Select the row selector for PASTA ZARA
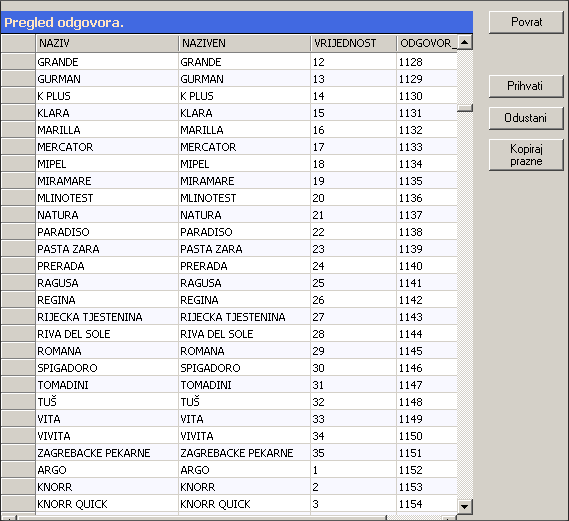 coord(18,249)
